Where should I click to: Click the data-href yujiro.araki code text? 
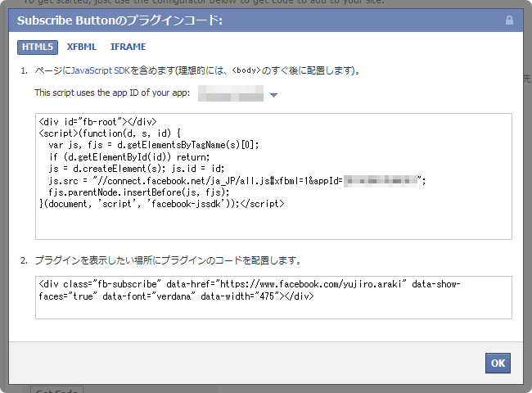(286, 284)
